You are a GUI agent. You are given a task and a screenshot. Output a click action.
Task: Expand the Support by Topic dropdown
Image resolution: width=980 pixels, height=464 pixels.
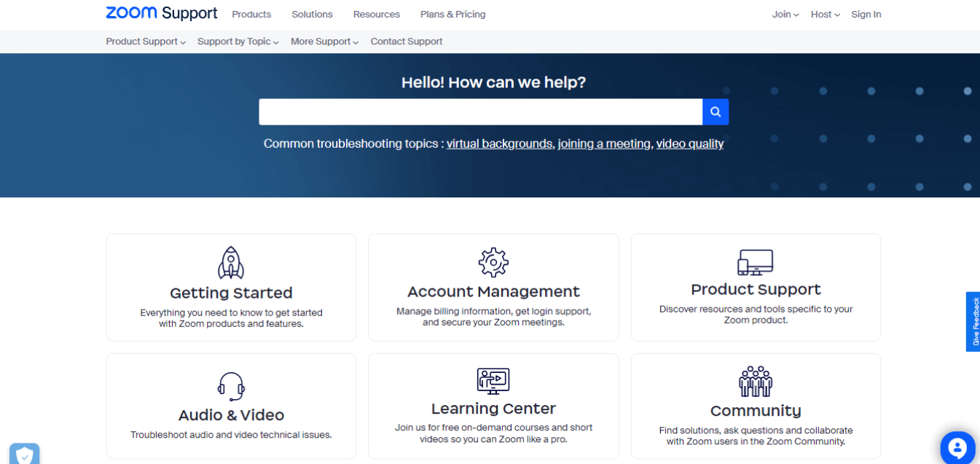pos(238,42)
